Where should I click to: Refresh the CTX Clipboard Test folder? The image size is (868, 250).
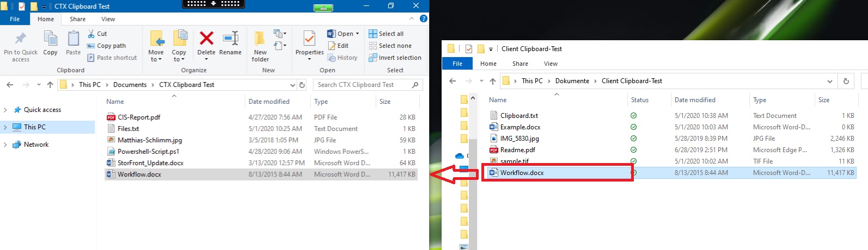302,85
